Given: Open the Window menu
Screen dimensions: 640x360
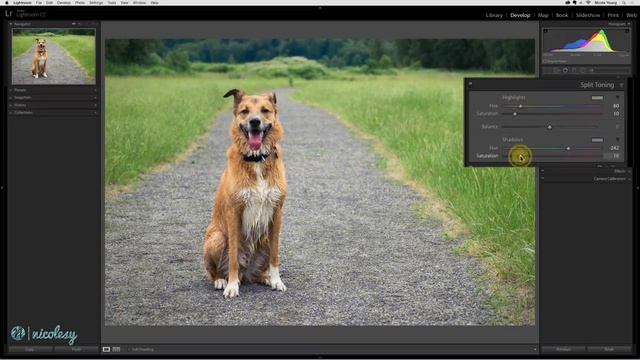Looking at the screenshot, I should point(140,2).
